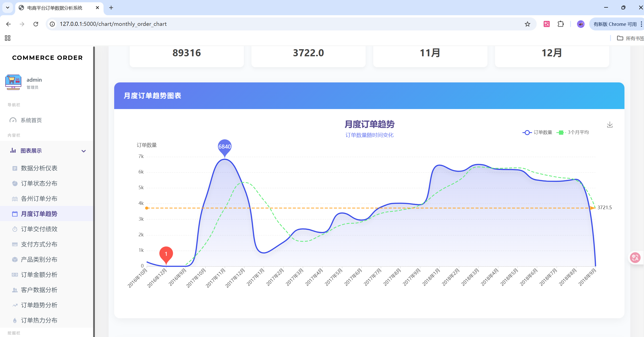The width and height of the screenshot is (644, 337).
Task: Click the users icon for 客户数据分析
Action: (x=15, y=290)
